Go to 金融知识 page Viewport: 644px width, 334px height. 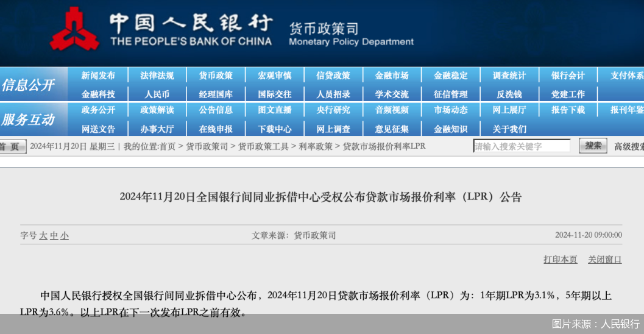tap(450, 129)
